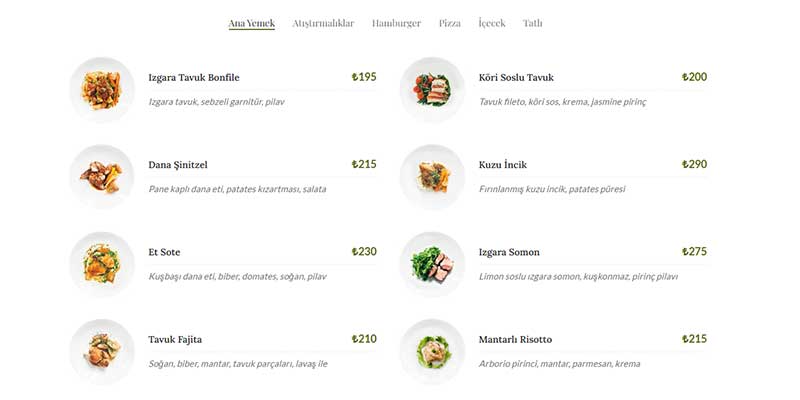The width and height of the screenshot is (800, 400).
Task: Click the Tavuk Fajita food image
Action: pyautogui.click(x=102, y=351)
